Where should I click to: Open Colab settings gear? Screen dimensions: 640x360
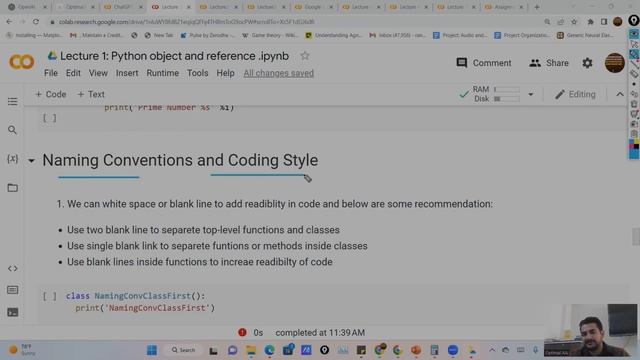(587, 63)
